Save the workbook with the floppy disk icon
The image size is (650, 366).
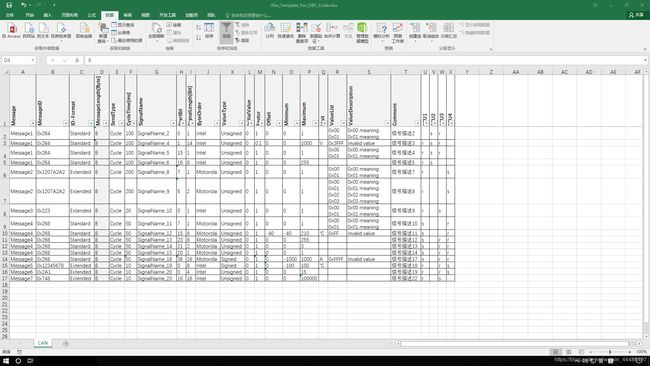pos(9,5)
